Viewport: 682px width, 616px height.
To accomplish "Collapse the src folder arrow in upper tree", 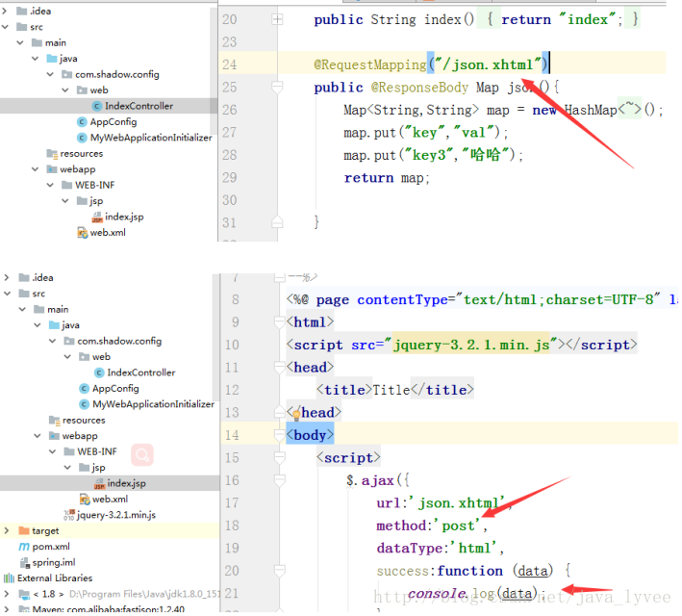I will (5, 27).
